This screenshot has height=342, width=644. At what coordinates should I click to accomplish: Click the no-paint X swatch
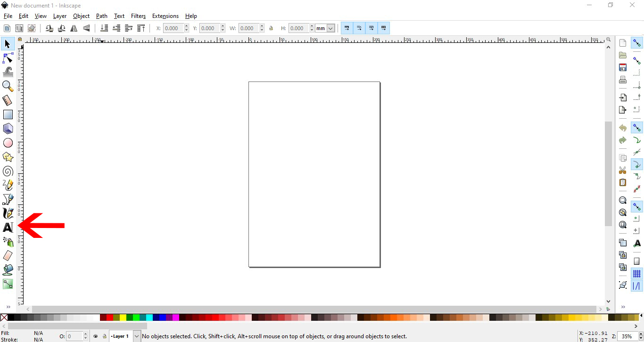(4, 318)
